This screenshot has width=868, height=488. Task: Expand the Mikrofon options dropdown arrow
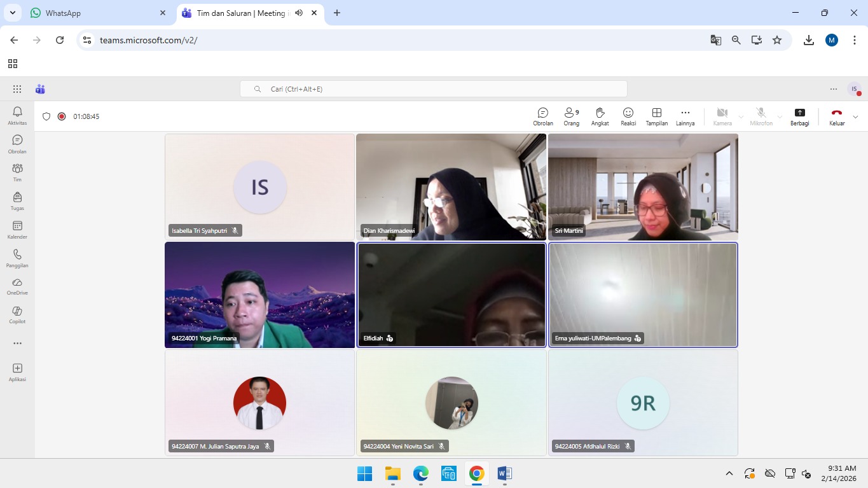coord(780,117)
